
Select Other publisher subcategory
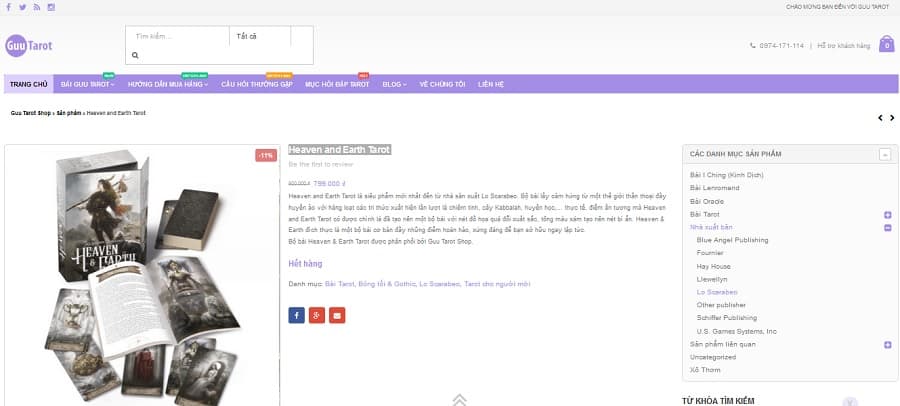point(721,305)
